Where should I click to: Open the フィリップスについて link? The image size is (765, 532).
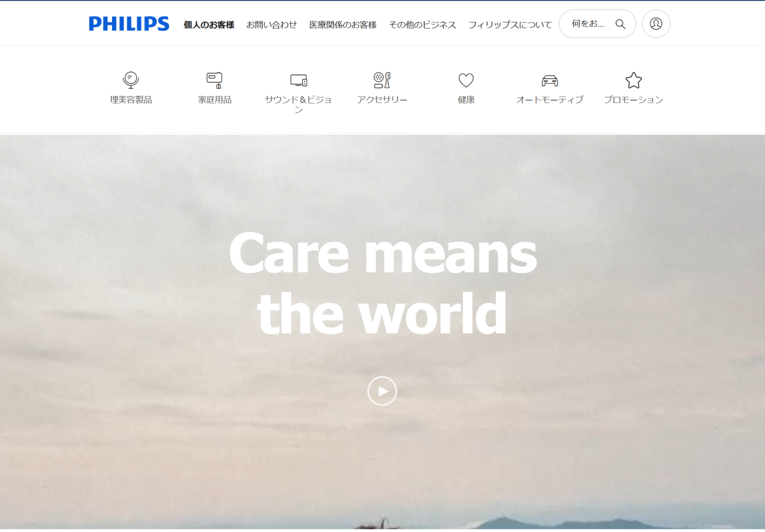click(510, 24)
